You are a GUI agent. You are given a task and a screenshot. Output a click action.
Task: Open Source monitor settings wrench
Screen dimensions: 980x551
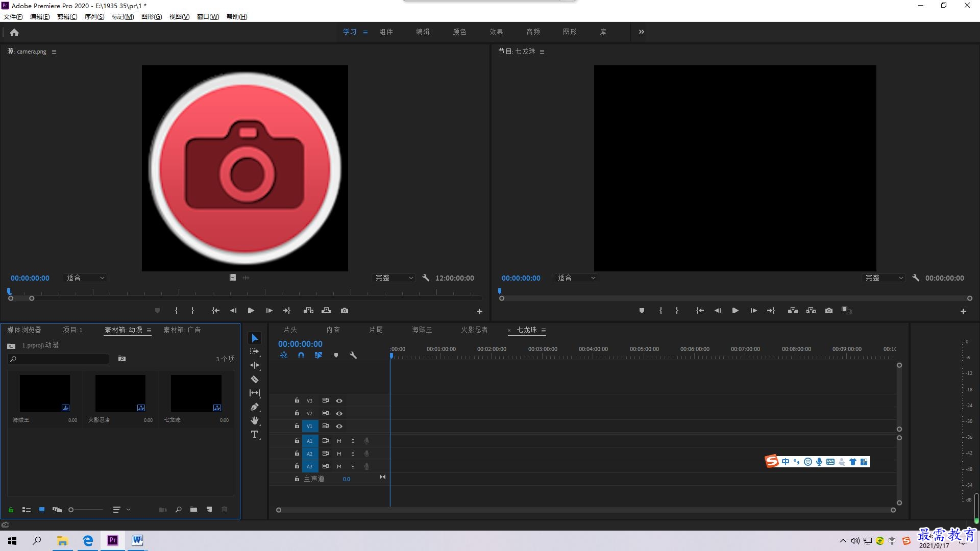click(x=426, y=278)
